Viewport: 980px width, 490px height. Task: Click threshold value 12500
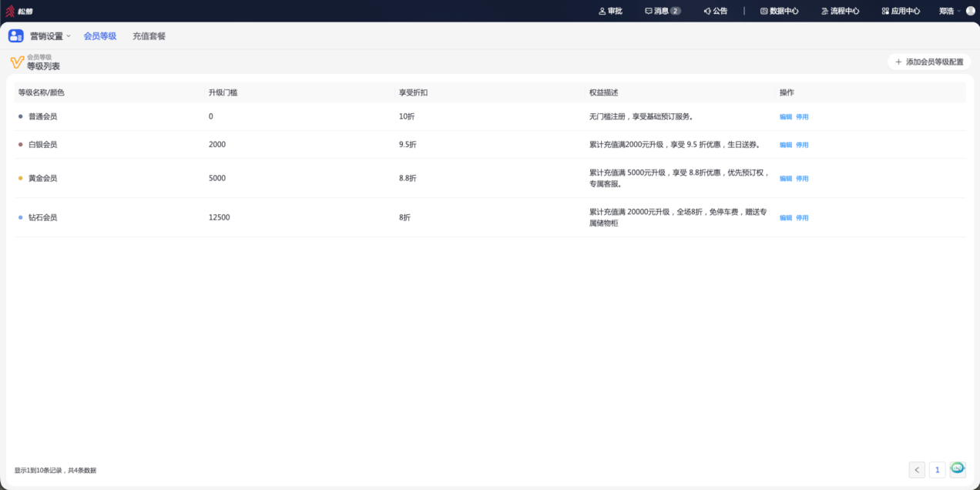[x=219, y=217]
